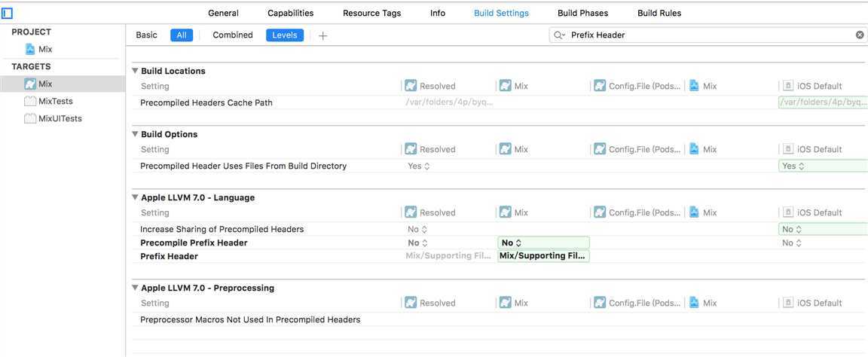
Task: Select the Basic settings filter
Action: [146, 35]
